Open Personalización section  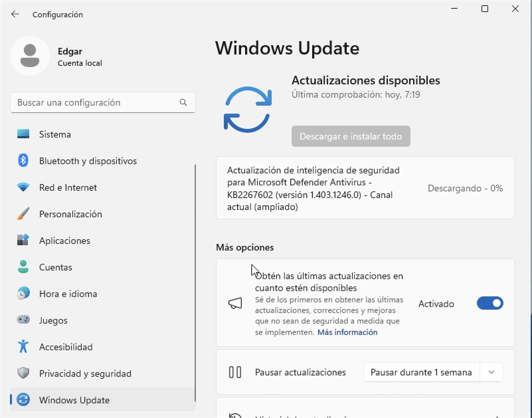[103, 214]
